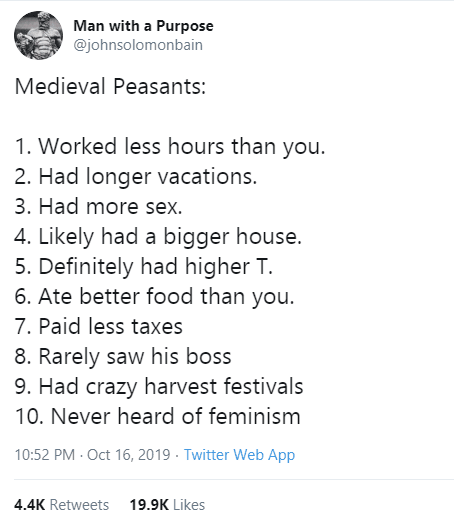This screenshot has height=523, width=454.
Task: Open the statue profile picture avatar
Action: (x=38, y=35)
